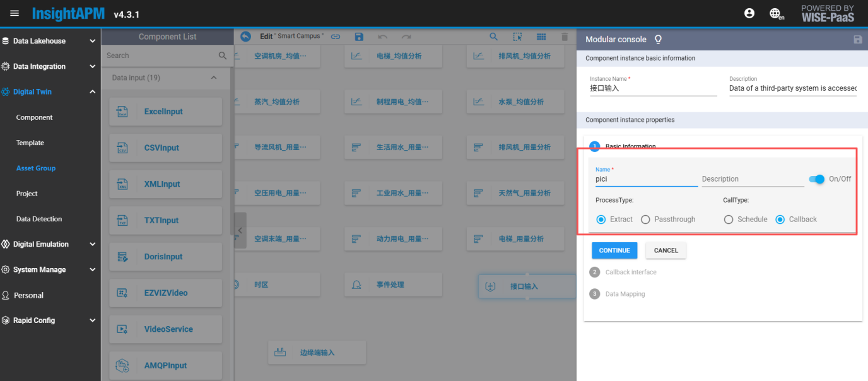This screenshot has height=381, width=868.
Task: Click the language globe icon
Action: (776, 13)
